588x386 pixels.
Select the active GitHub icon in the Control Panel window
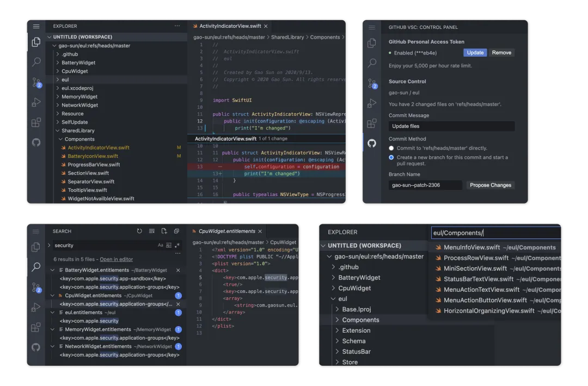pyautogui.click(x=372, y=143)
